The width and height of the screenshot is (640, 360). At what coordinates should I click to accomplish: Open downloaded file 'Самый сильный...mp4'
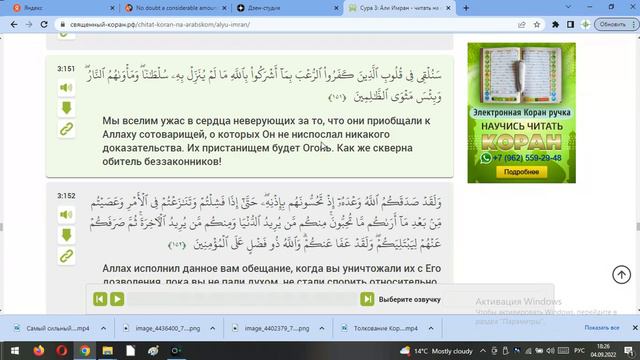click(52, 328)
